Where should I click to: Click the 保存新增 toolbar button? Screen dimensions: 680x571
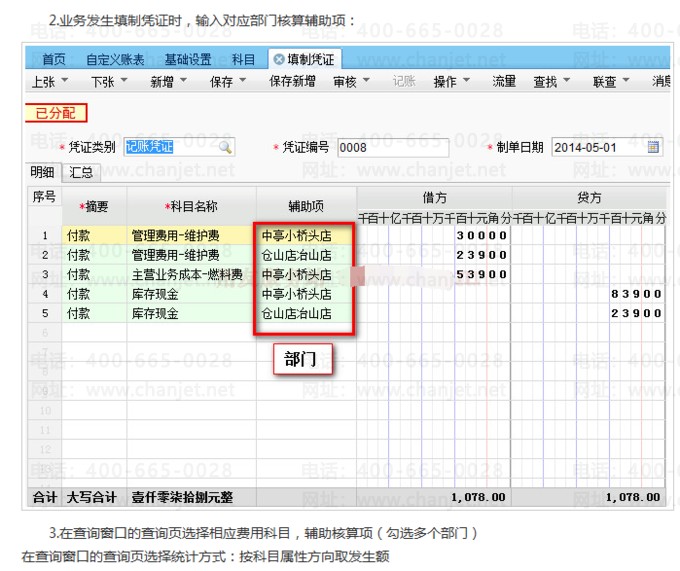[x=292, y=81]
